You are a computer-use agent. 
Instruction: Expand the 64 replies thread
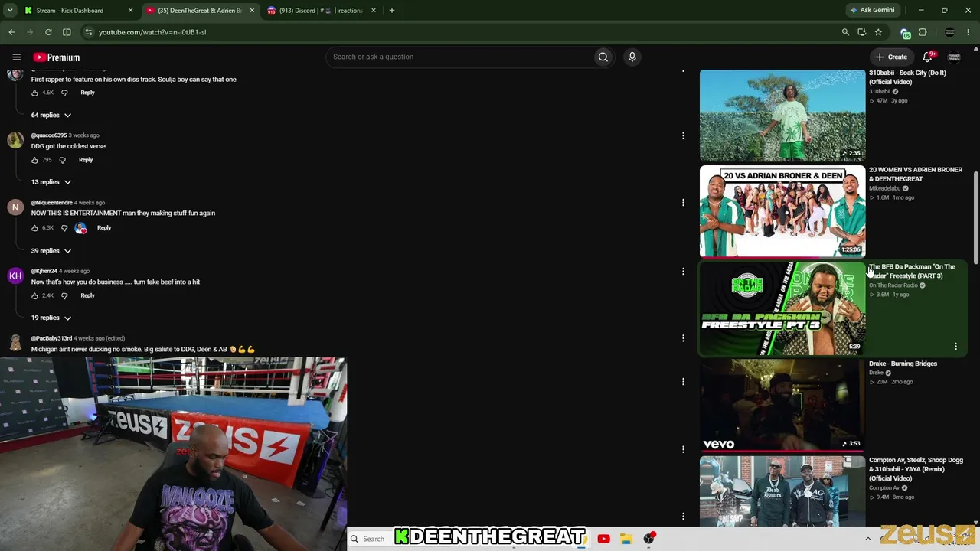[x=51, y=115]
